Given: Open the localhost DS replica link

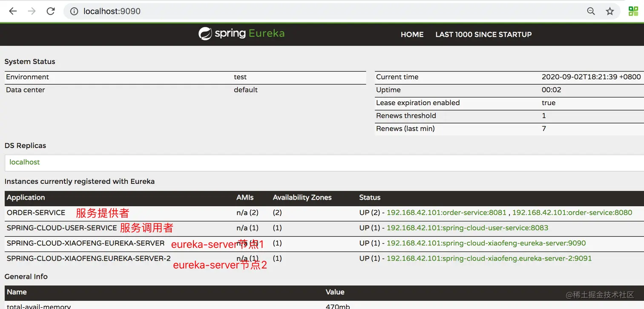Looking at the screenshot, I should (x=25, y=162).
